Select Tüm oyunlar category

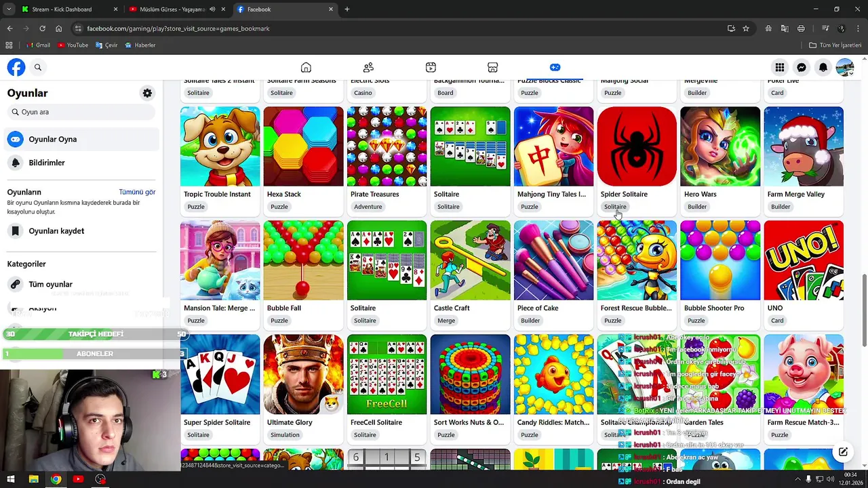(81, 284)
